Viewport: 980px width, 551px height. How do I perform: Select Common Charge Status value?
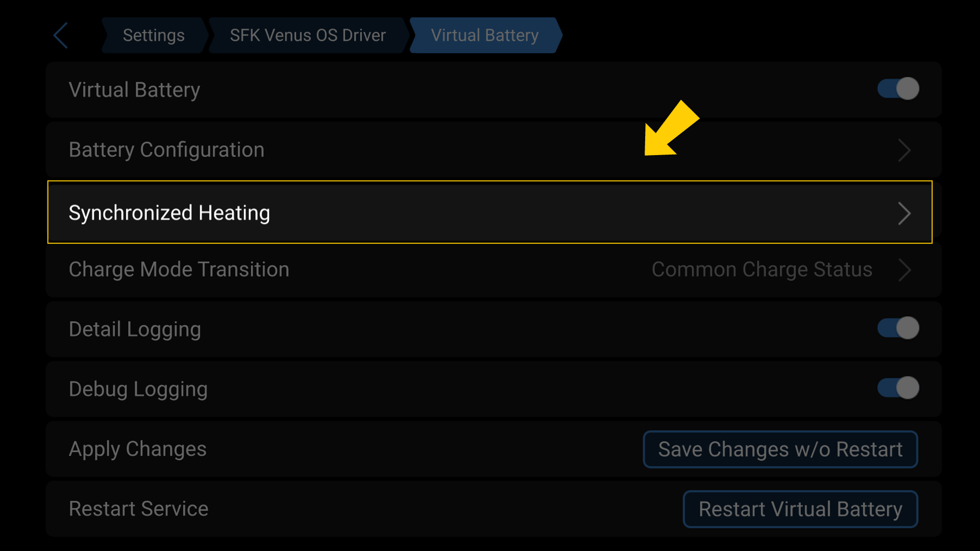point(762,270)
